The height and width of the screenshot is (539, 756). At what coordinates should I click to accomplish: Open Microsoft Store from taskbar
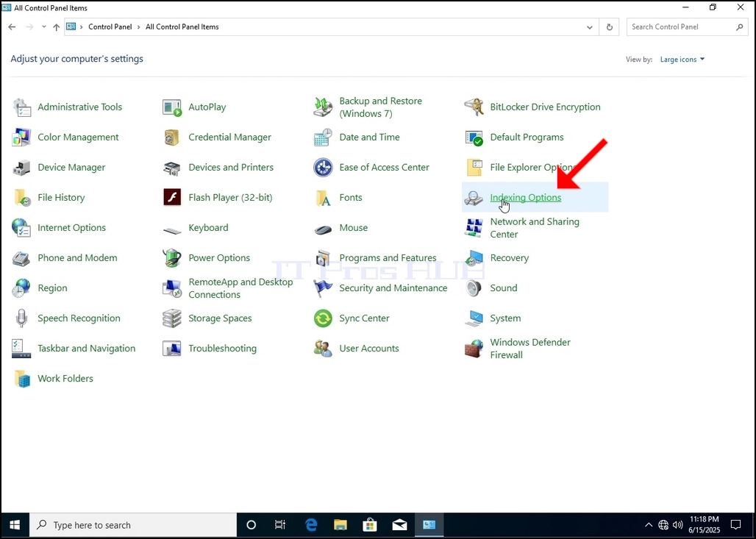point(370,525)
